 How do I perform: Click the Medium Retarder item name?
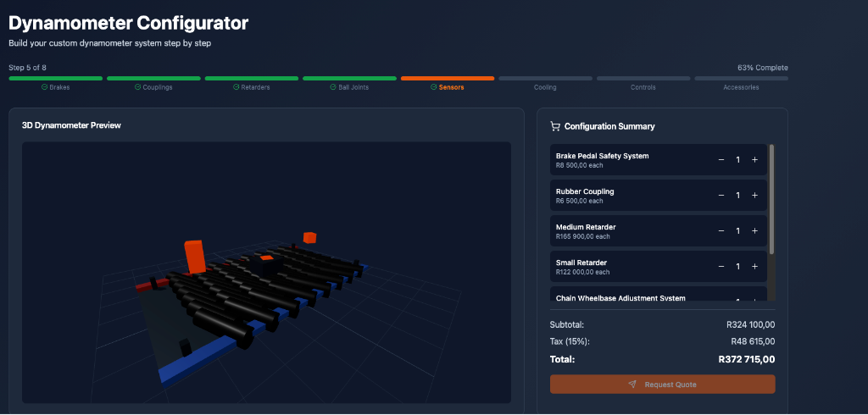586,228
